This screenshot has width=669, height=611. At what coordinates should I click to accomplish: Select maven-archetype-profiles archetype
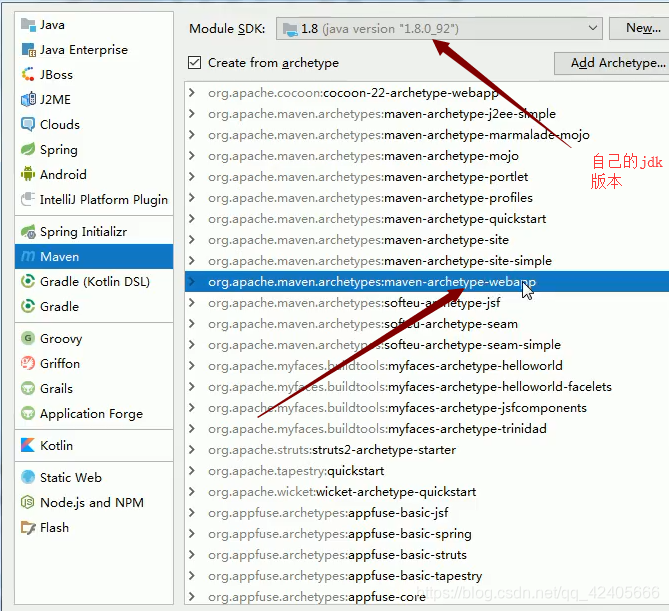pyautogui.click(x=427, y=198)
